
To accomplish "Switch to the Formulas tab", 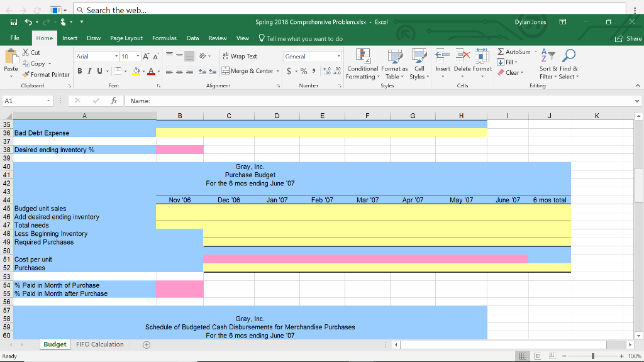I will (x=164, y=38).
